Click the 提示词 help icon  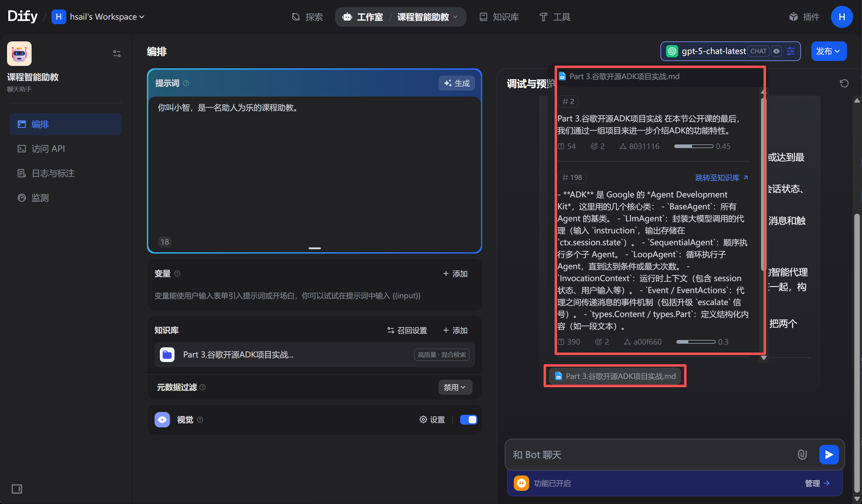pos(186,83)
